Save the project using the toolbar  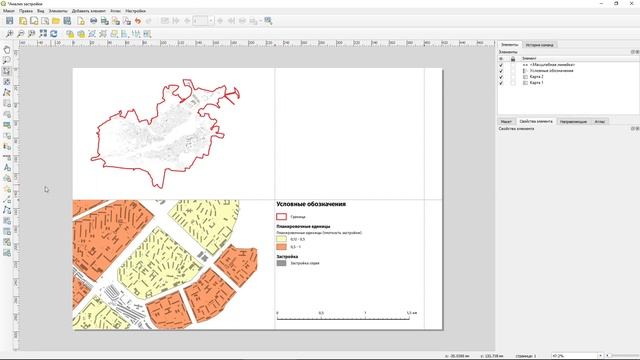click(x=9, y=21)
